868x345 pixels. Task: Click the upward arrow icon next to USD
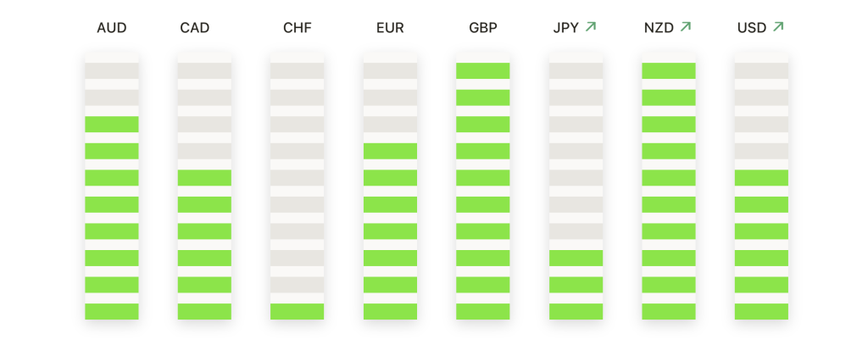(x=778, y=26)
